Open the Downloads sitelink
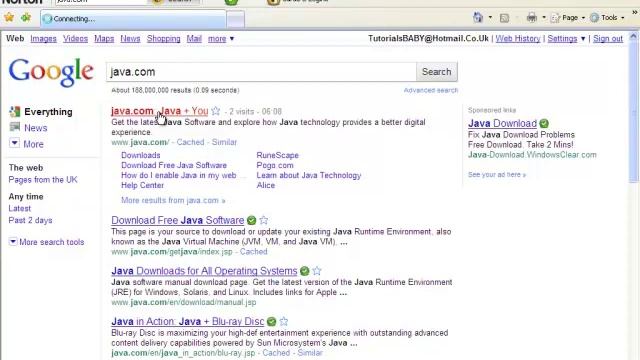Image resolution: width=640 pixels, height=360 pixels. 141,155
